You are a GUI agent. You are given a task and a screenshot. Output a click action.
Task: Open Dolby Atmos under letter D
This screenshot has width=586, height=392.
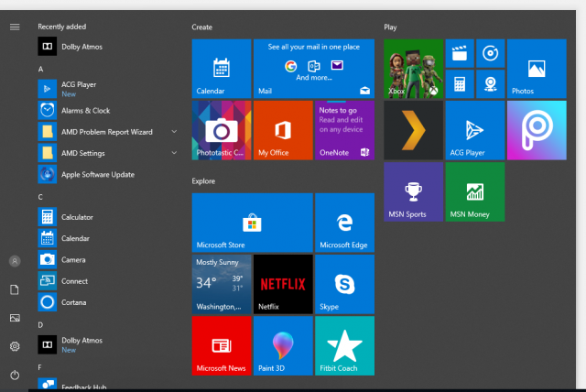[107, 344]
